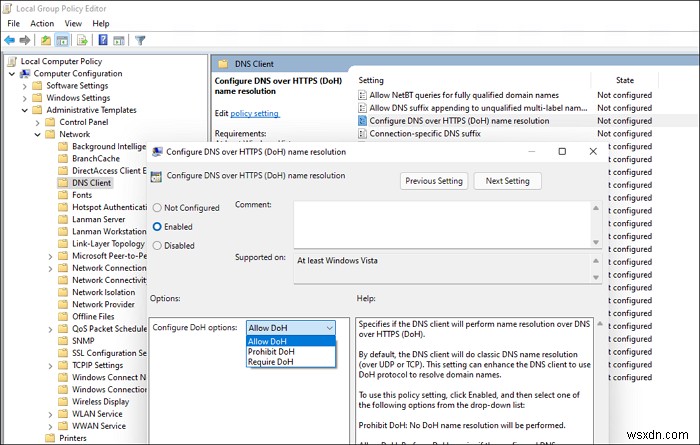
Task: Collapse the Administrative Templates tree node
Action: 25,110
